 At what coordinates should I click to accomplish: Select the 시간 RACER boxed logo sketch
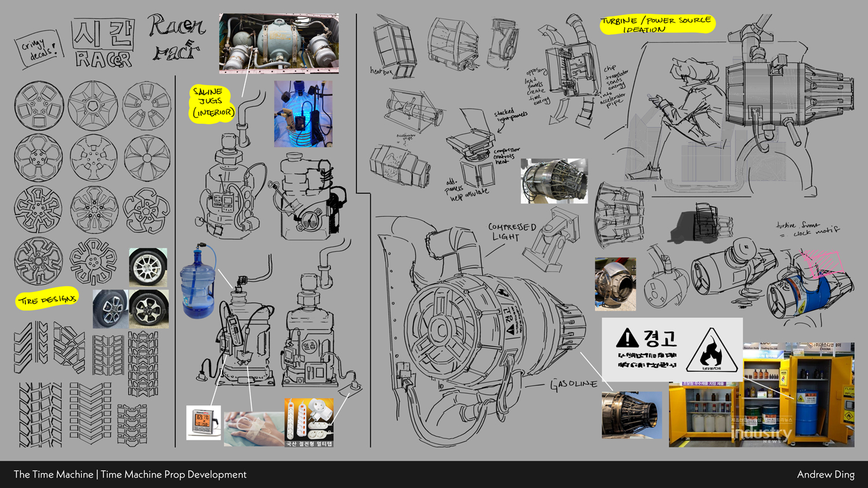104,43
